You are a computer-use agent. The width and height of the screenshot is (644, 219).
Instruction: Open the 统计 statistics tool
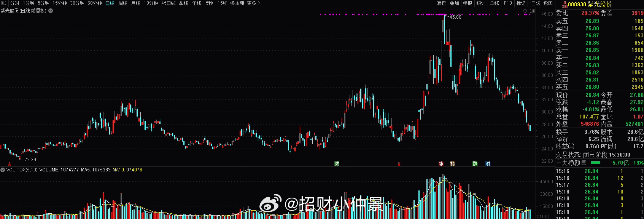pos(481,3)
